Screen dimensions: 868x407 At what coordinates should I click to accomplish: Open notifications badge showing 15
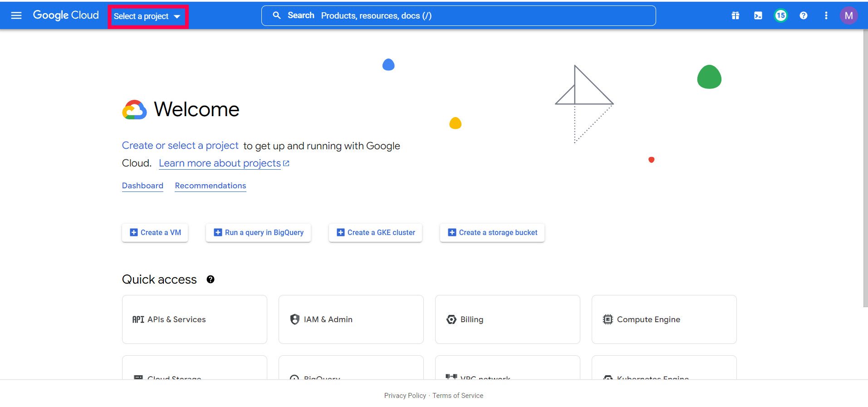point(781,15)
